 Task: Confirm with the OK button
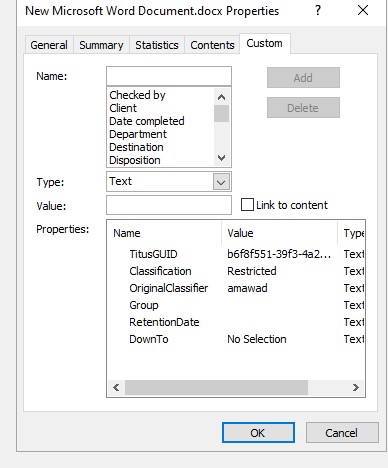pyautogui.click(x=258, y=433)
